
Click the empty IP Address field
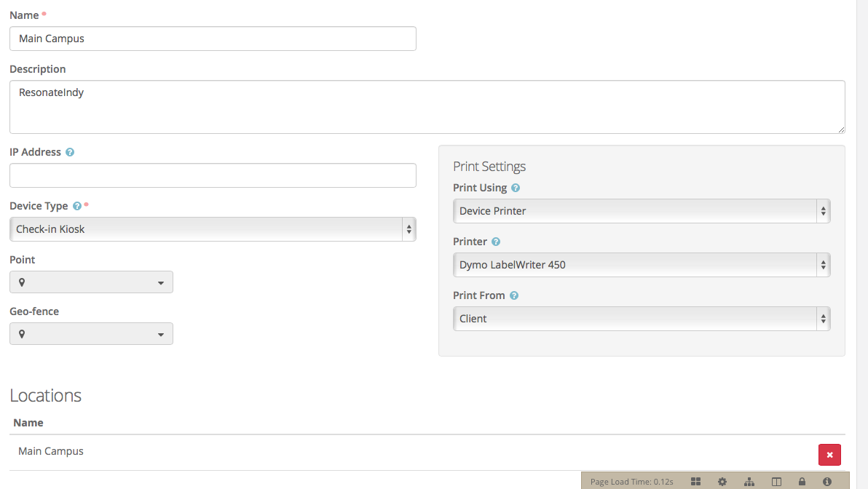pos(213,175)
